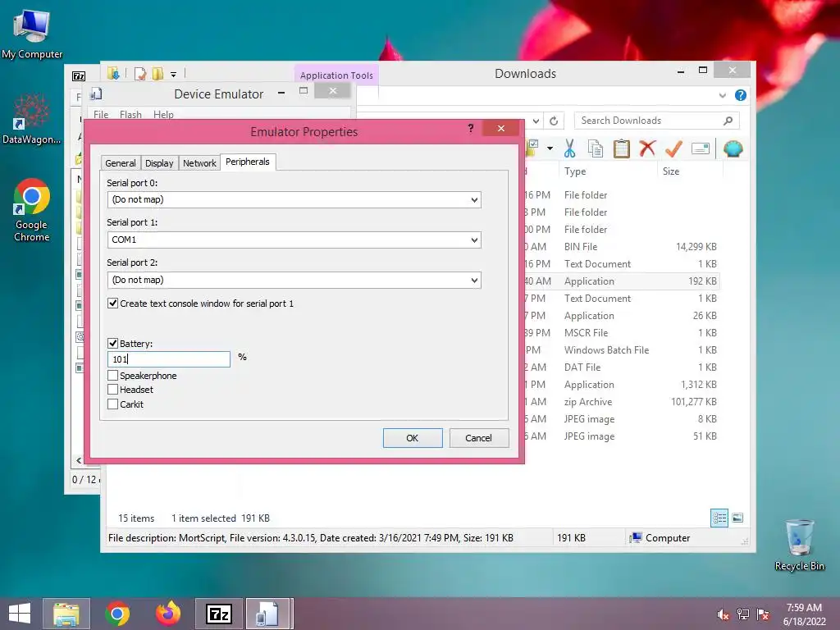Open My Computer desktop icon
This screenshot has width=840, height=630.
point(32,34)
